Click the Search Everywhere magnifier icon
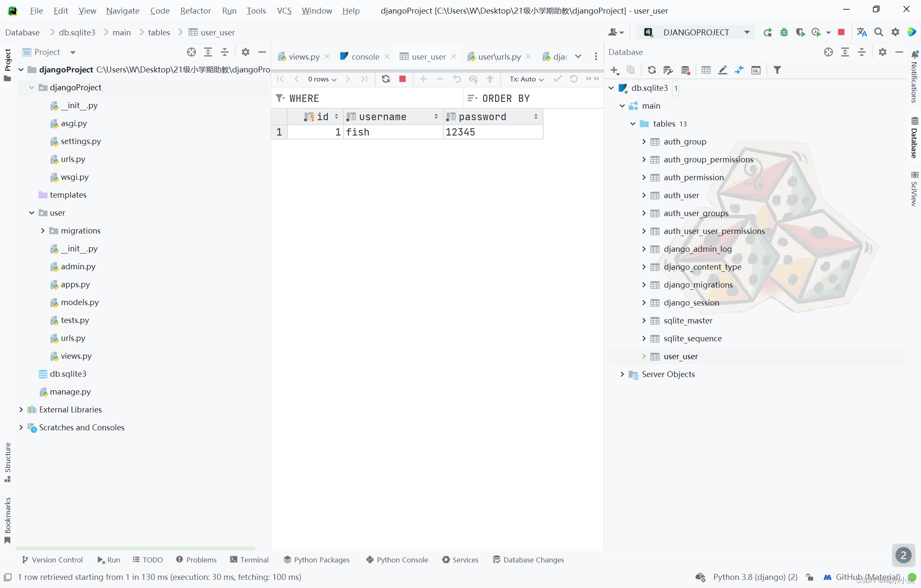The image size is (921, 588). click(878, 32)
